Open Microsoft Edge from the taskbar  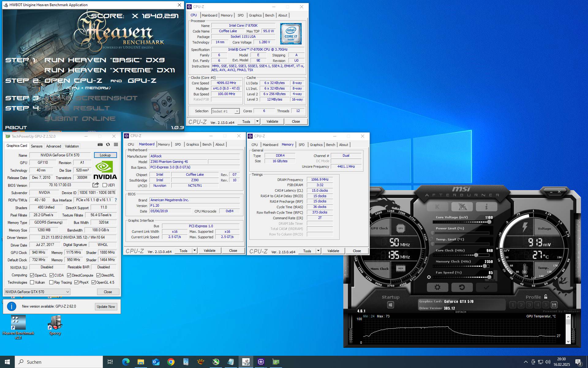click(126, 362)
